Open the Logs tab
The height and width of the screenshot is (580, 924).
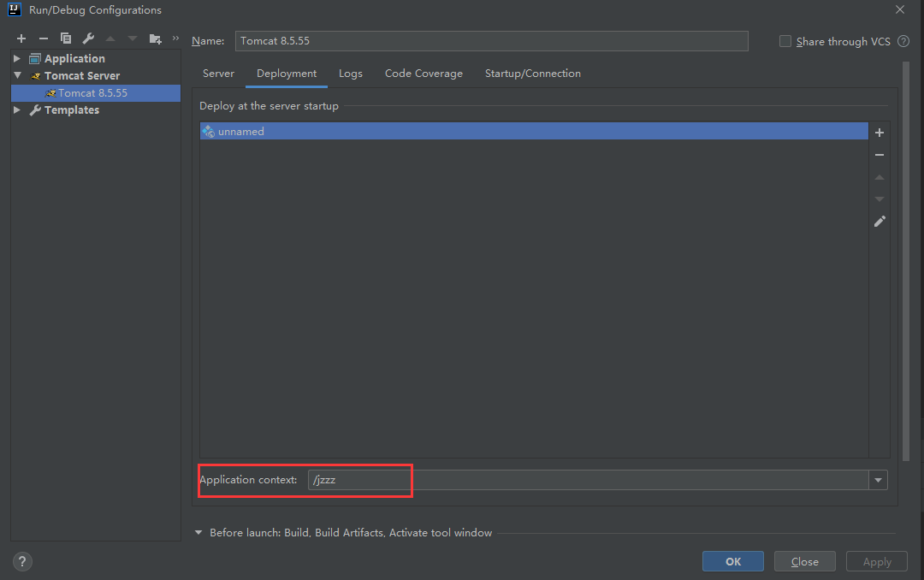351,73
